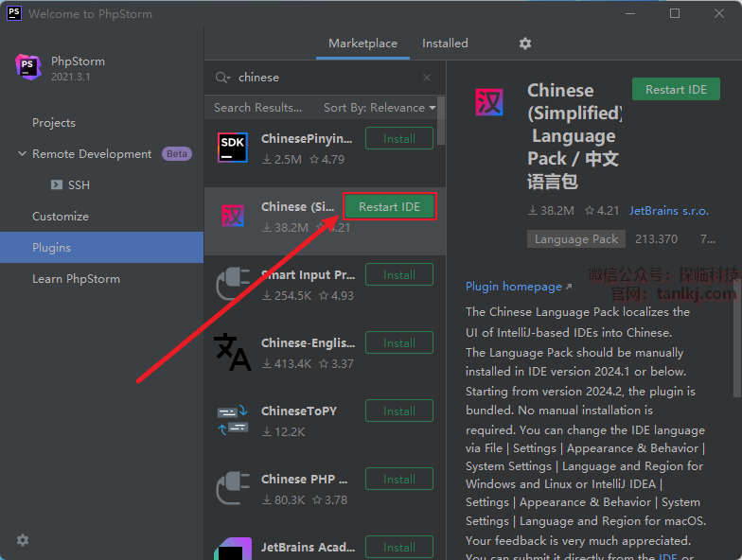Select the Chinese PHP ... plugin name
This screenshot has width=742, height=560.
[x=305, y=479]
